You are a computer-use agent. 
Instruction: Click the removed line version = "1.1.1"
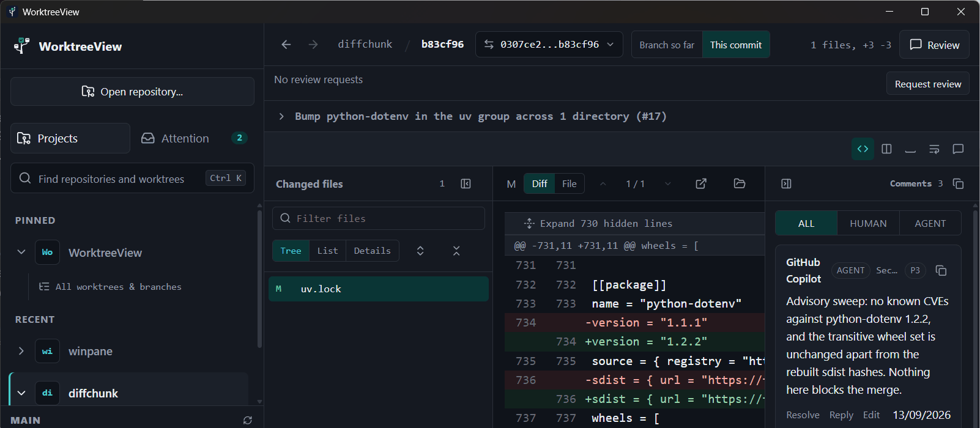click(635, 322)
